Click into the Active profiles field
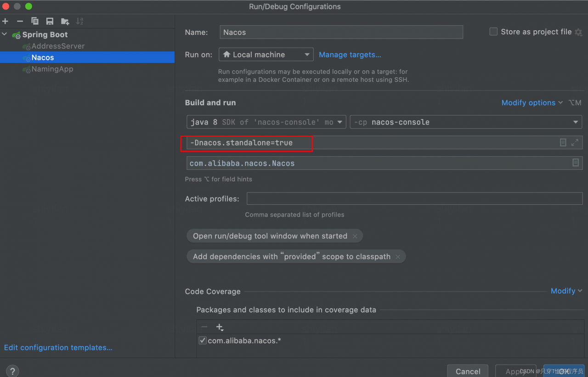Image resolution: width=588 pixels, height=377 pixels. click(x=414, y=199)
